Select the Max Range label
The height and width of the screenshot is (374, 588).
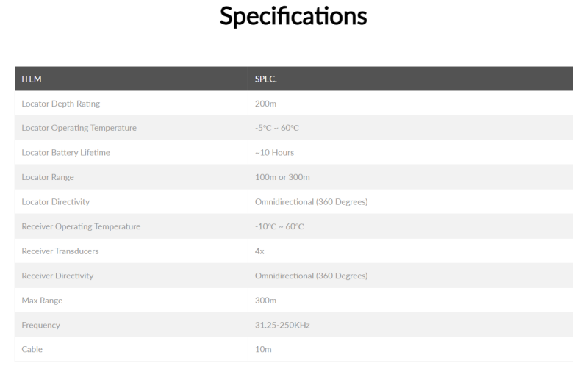[42, 300]
